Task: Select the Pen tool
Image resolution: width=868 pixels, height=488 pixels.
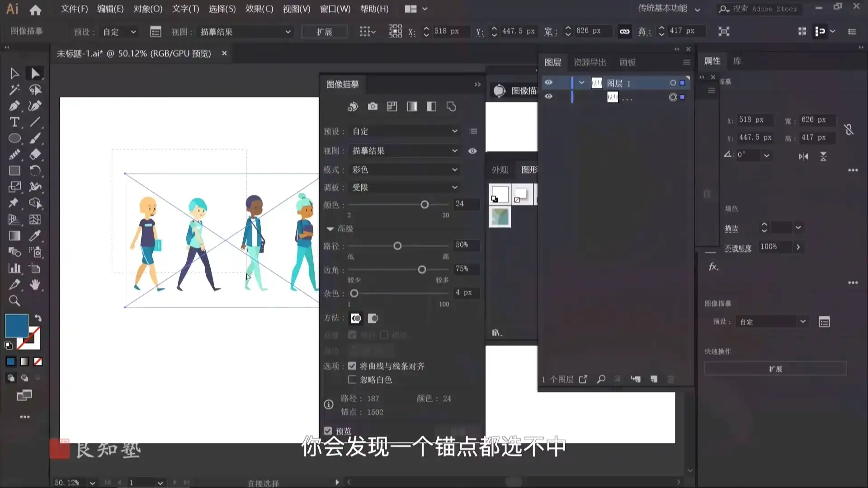Action: (x=14, y=106)
